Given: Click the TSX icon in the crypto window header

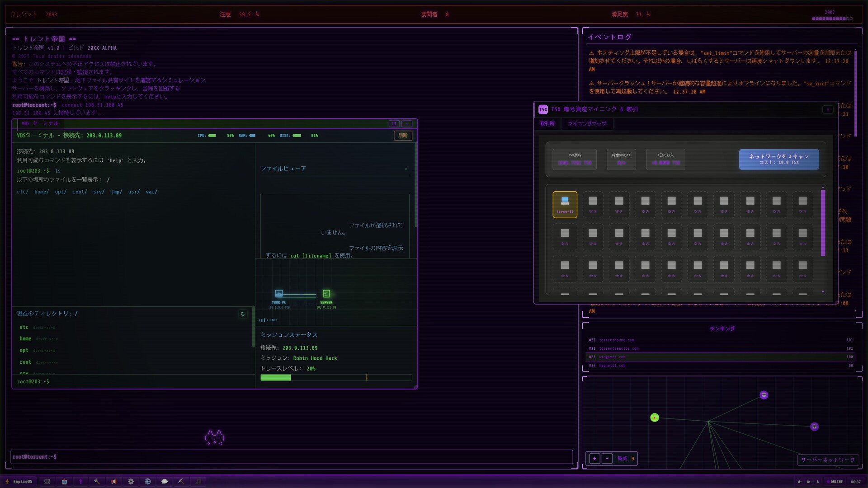Looking at the screenshot, I should tap(542, 109).
